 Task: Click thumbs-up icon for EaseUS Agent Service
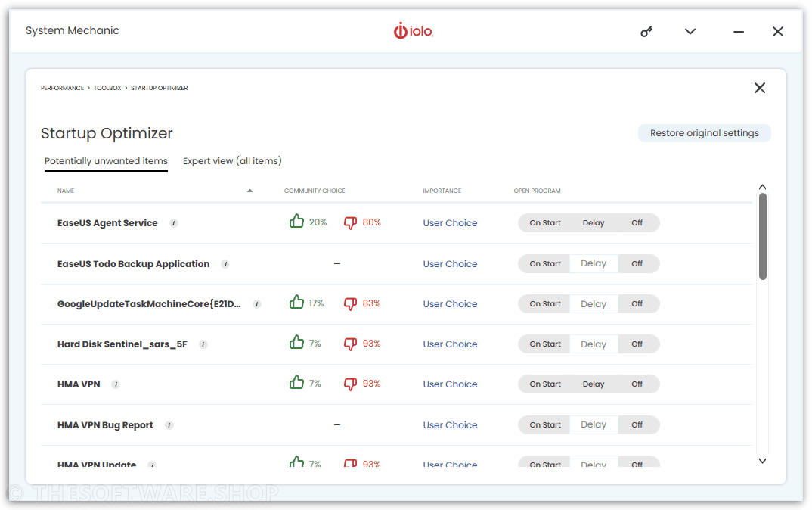point(296,221)
